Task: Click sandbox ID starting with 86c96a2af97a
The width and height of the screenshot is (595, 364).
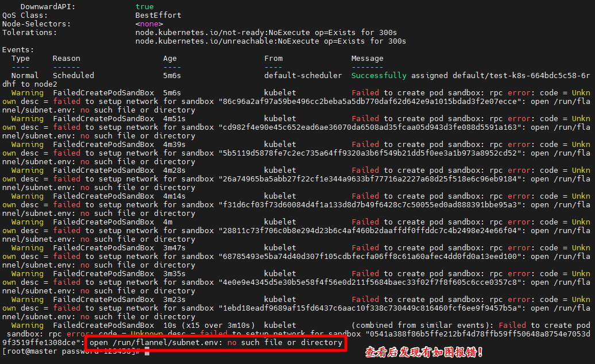Action: tap(370, 101)
